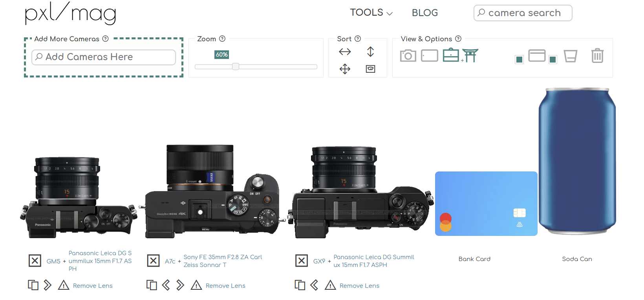Click the warning icon under GX9
Screen dimensions: 644x300
pos(330,285)
